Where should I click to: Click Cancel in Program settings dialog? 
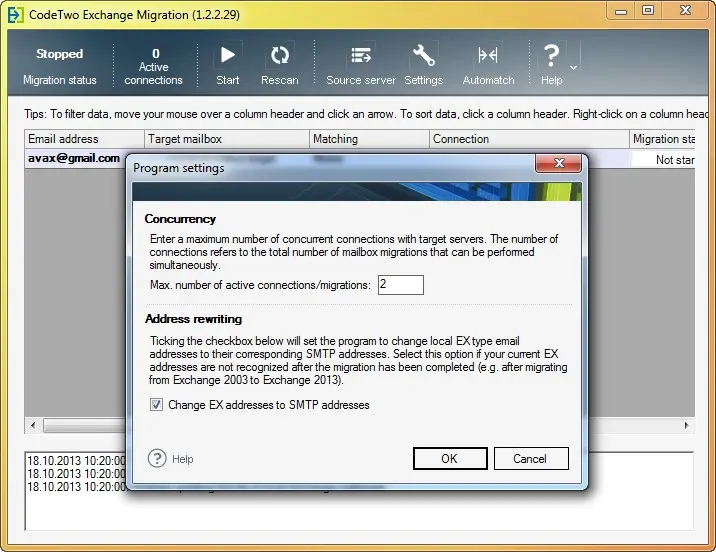[531, 458]
